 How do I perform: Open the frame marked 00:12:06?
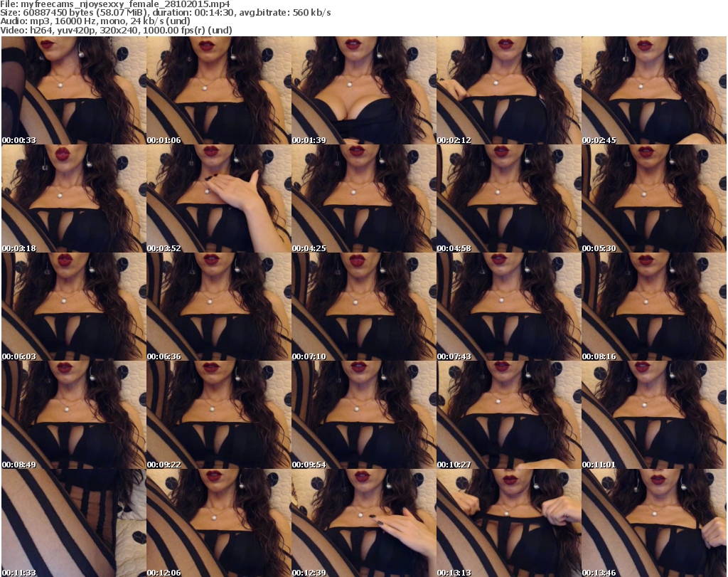pyautogui.click(x=219, y=523)
